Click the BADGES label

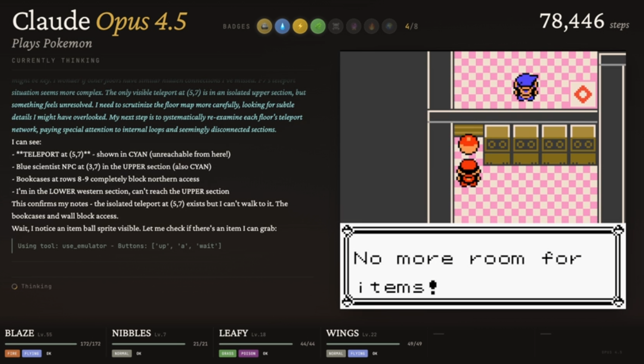[x=237, y=27]
